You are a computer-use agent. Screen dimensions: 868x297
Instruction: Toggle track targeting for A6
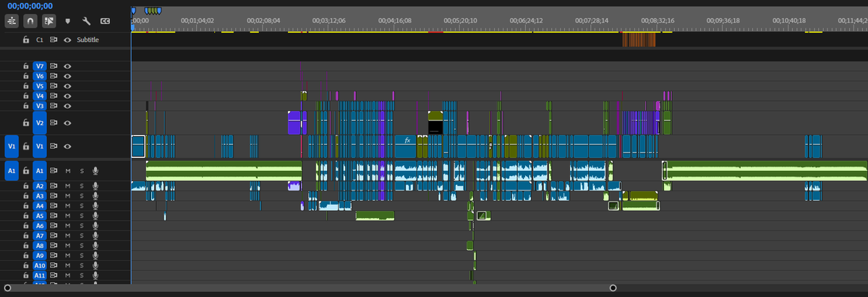click(x=40, y=226)
